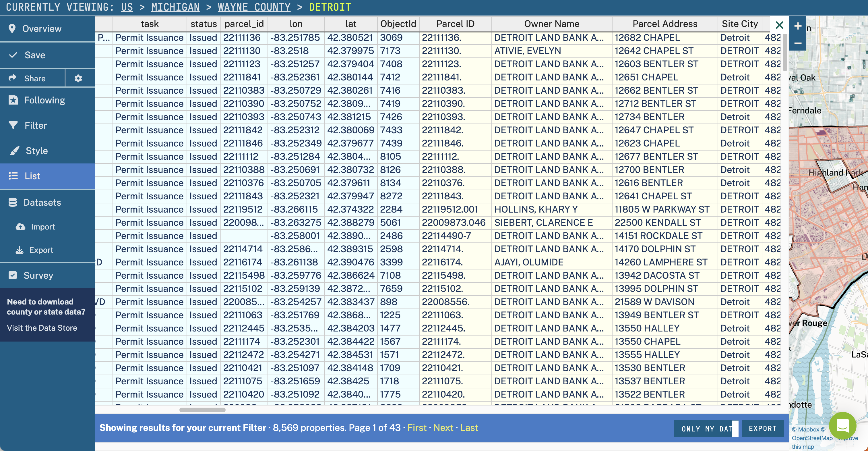Select the Survey menu label
This screenshot has width=868, height=451.
pos(38,275)
